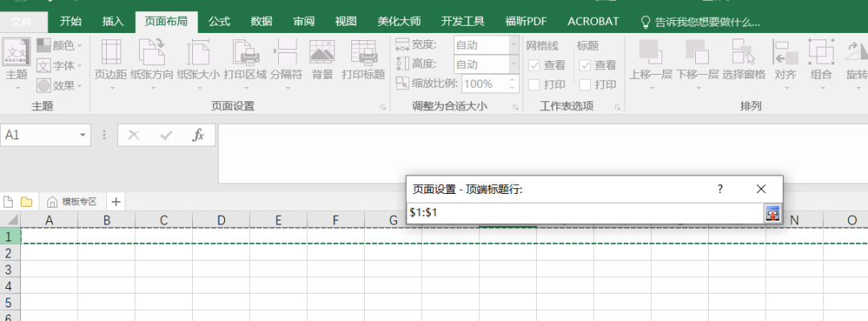Click the new document icon
868x321 pixels.
click(8, 201)
